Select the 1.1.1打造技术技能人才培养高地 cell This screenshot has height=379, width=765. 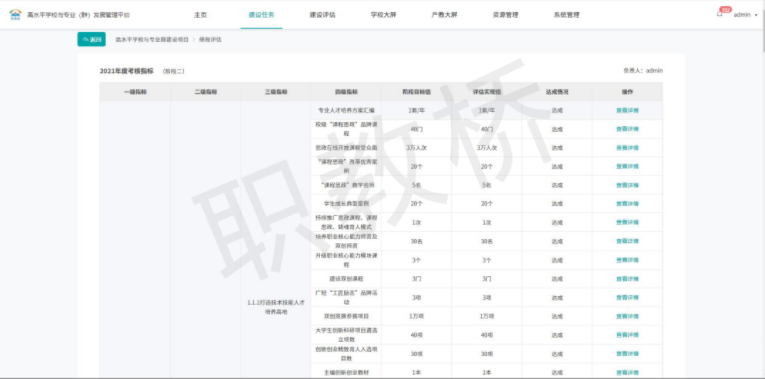click(x=276, y=307)
